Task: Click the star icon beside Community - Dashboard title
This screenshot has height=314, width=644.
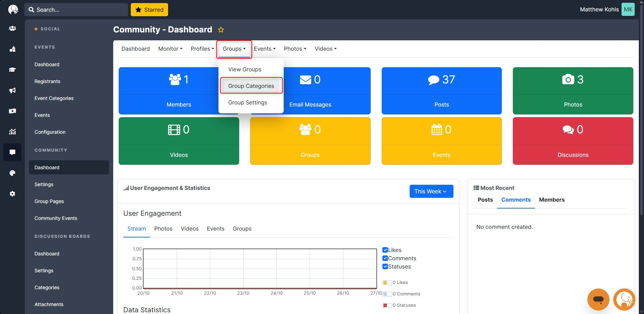Action: [221, 30]
